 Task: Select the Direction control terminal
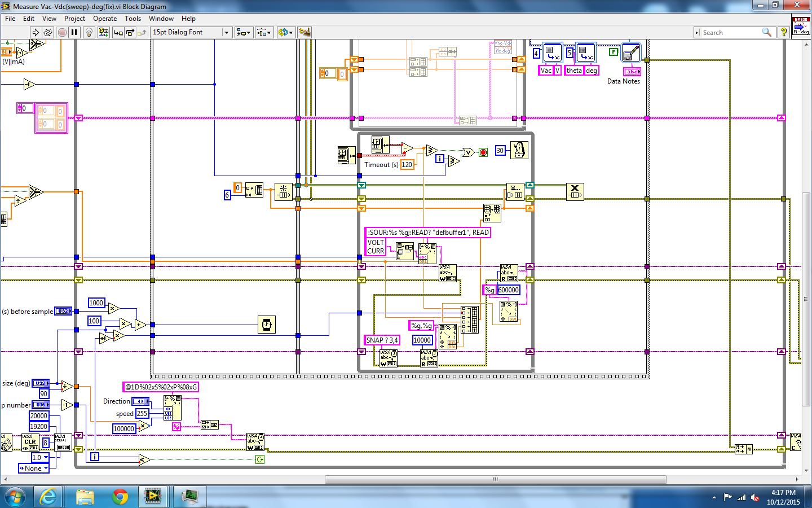coord(140,401)
